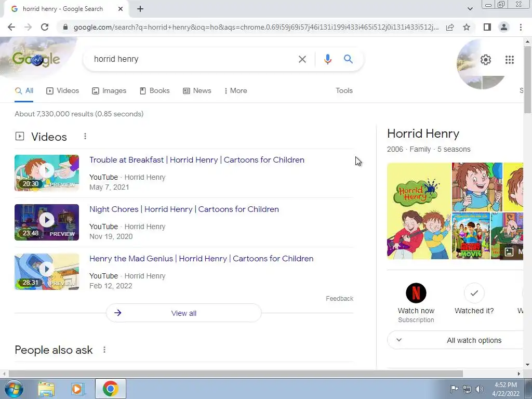Share this page from address bar
The width and height of the screenshot is (532, 399).
tap(450, 27)
